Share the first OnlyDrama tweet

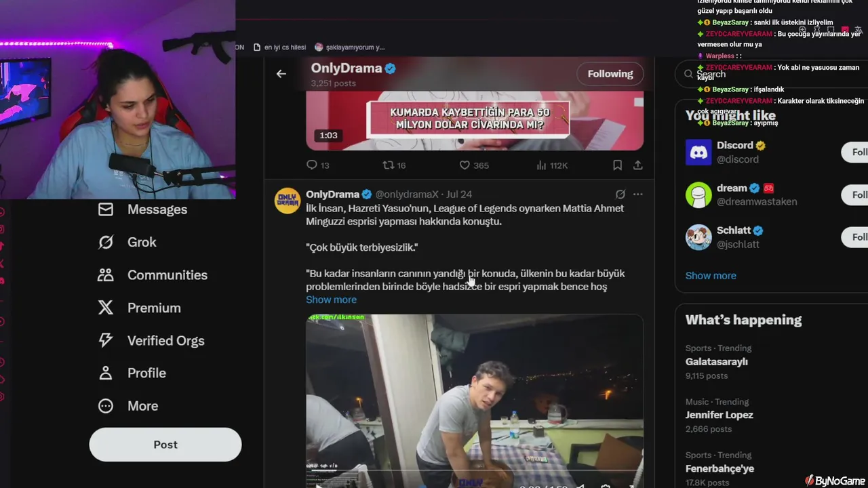click(637, 165)
